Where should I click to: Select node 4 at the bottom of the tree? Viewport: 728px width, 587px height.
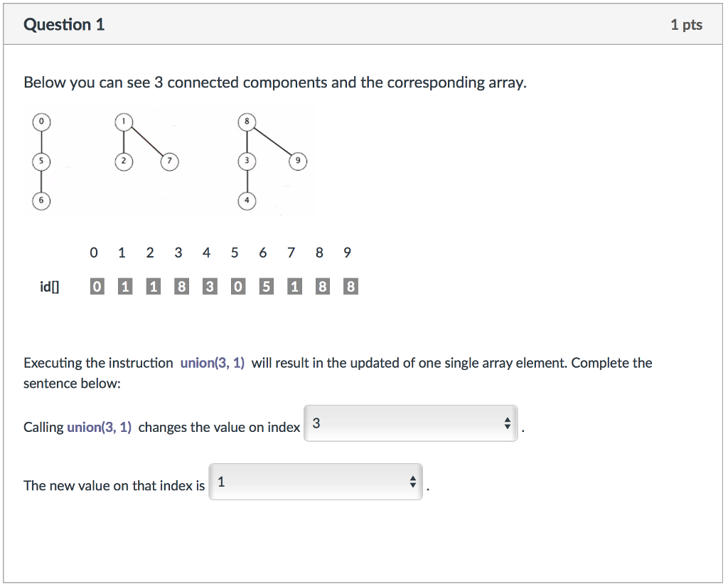tap(247, 201)
